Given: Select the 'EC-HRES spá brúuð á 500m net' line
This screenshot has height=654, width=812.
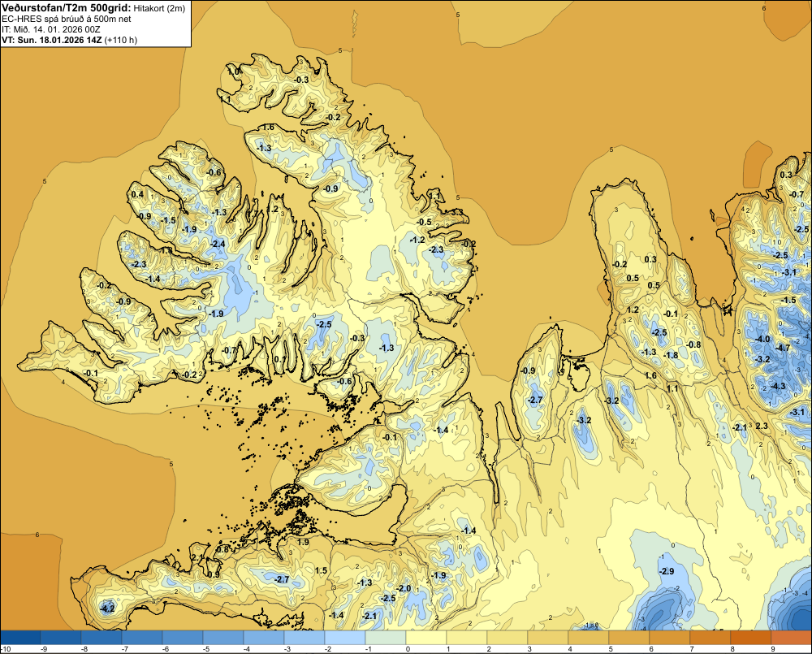Looking at the screenshot, I should (x=67, y=19).
